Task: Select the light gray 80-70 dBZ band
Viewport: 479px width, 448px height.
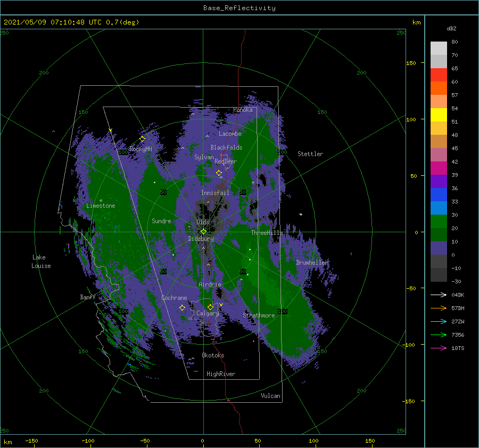Action: tap(439, 48)
